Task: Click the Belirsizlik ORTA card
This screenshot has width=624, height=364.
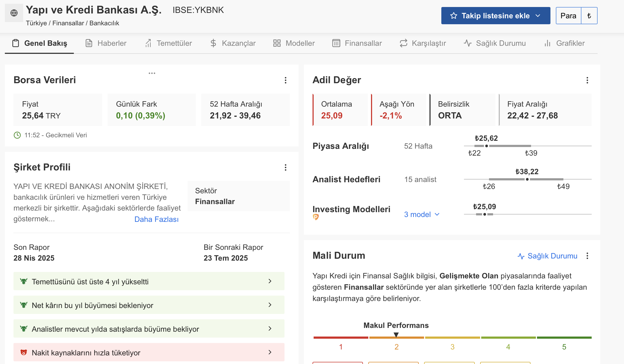Action: (x=462, y=110)
